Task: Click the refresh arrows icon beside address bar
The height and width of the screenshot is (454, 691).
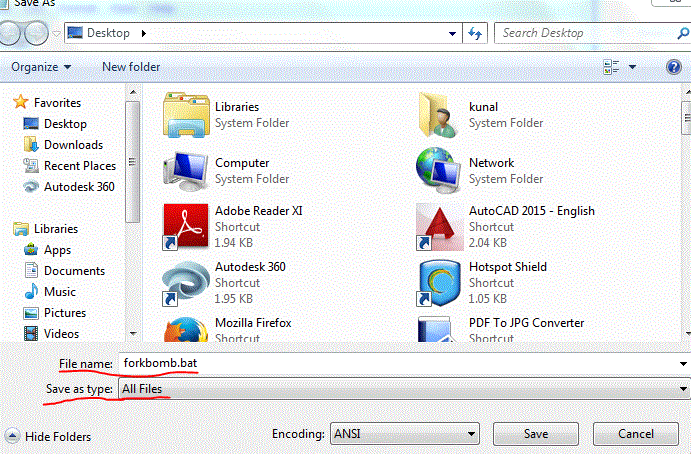Action: click(475, 33)
